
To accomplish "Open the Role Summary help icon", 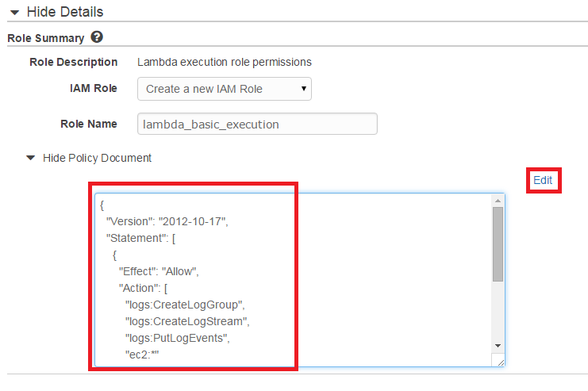I will coord(97,37).
